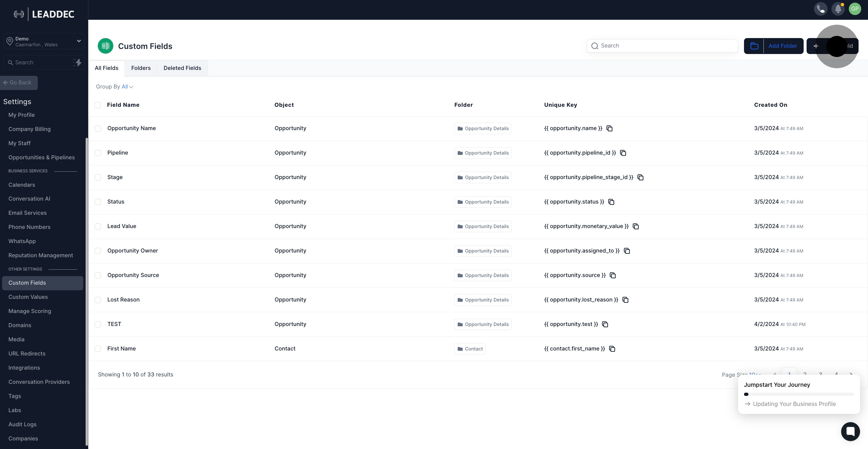Copy the opportunity.name unique key
This screenshot has width=868, height=449.
(x=610, y=128)
